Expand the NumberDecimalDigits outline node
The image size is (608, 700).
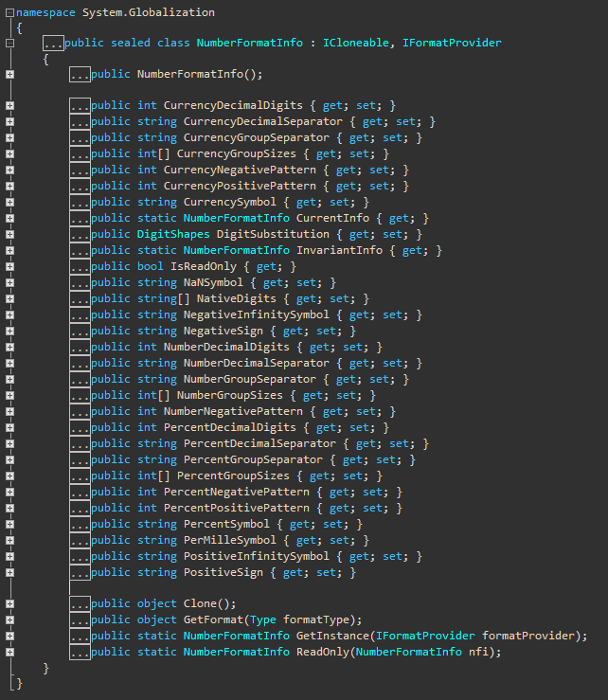coord(9,347)
